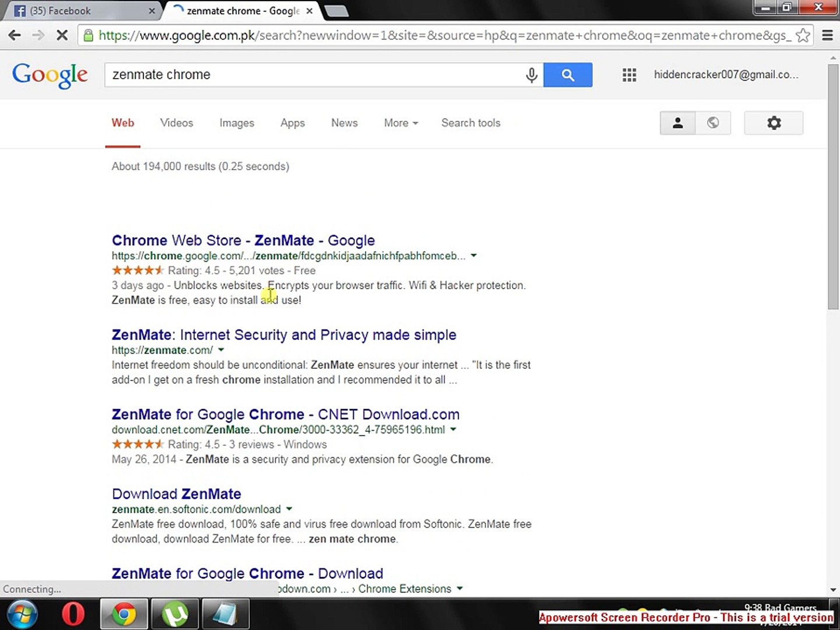The image size is (840, 630).
Task: Open Chrome Web Store - ZenMate result
Action: [243, 240]
